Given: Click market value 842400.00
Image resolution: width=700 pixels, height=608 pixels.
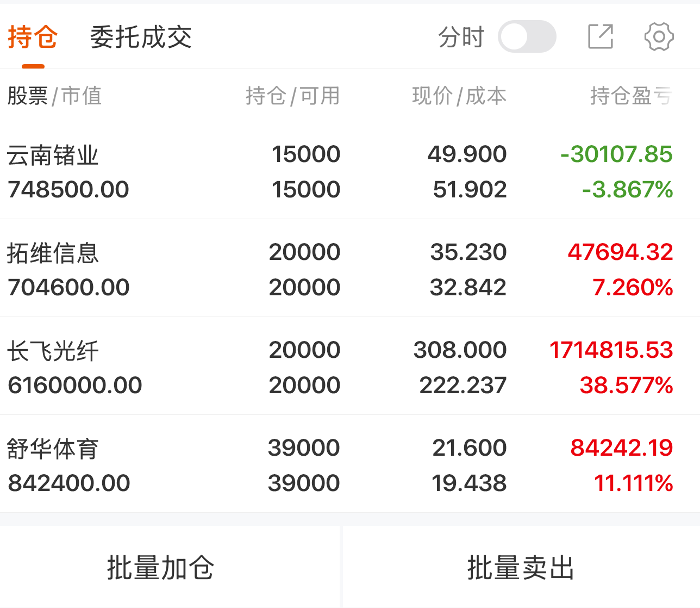Looking at the screenshot, I should tap(69, 483).
